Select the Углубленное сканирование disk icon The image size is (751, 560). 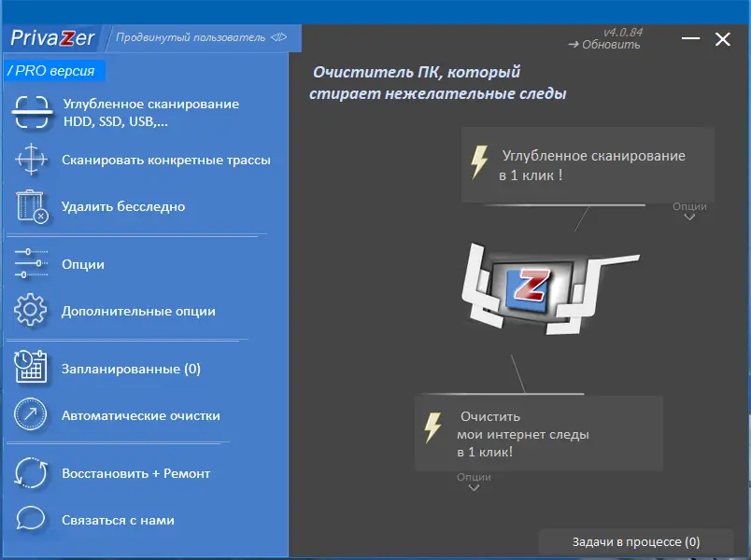coord(30,112)
